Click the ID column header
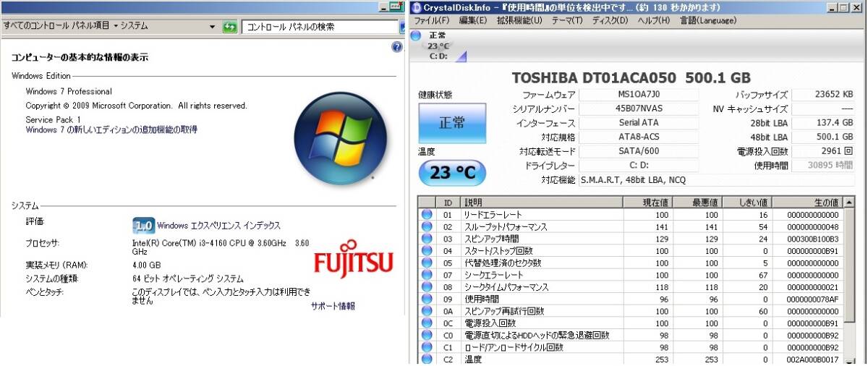The height and width of the screenshot is (366, 868). click(x=448, y=203)
